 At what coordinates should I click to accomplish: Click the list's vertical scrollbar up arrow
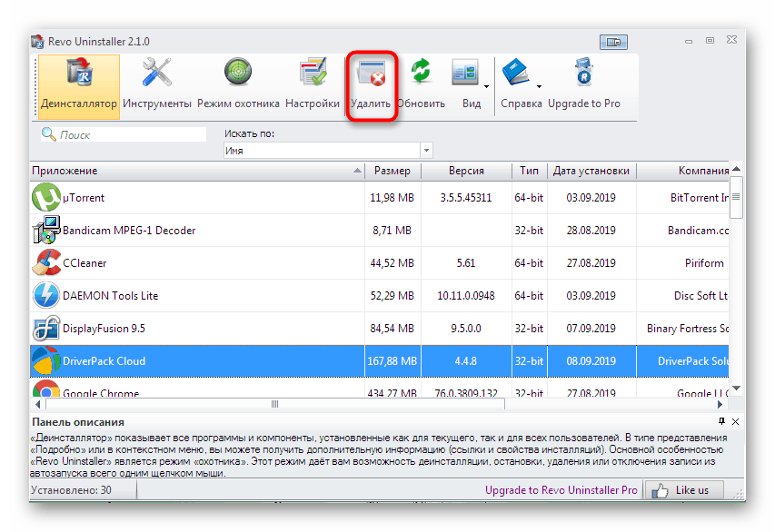737,169
